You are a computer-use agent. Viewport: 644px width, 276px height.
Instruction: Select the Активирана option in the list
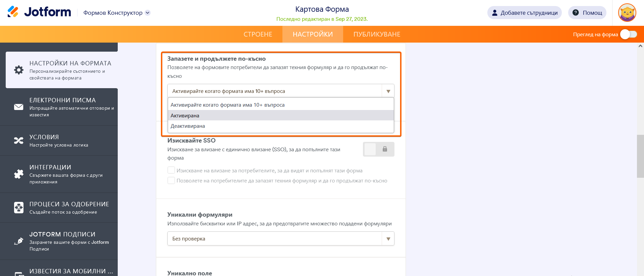[185, 116]
